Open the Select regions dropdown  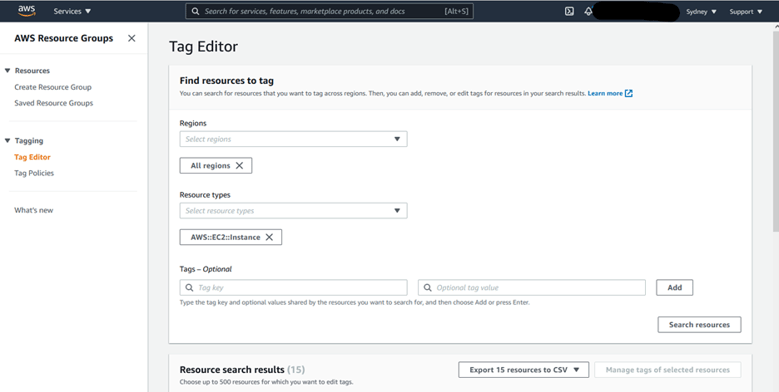[294, 139]
